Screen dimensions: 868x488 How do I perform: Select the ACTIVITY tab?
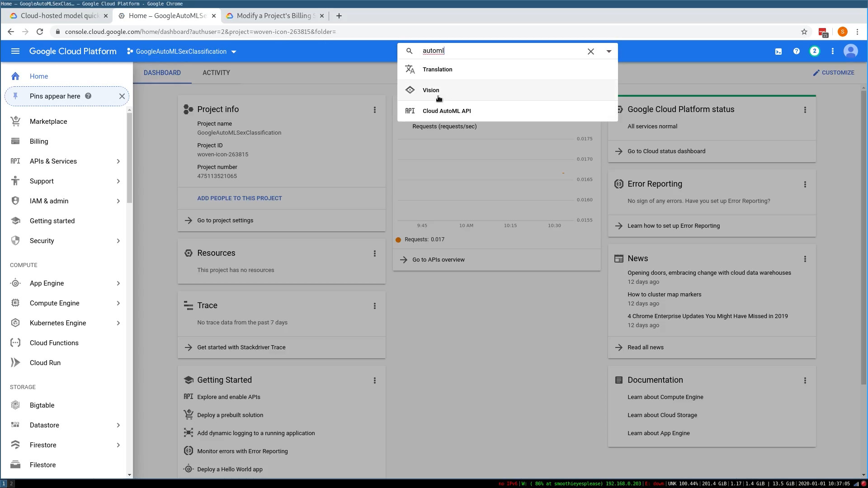coord(217,72)
